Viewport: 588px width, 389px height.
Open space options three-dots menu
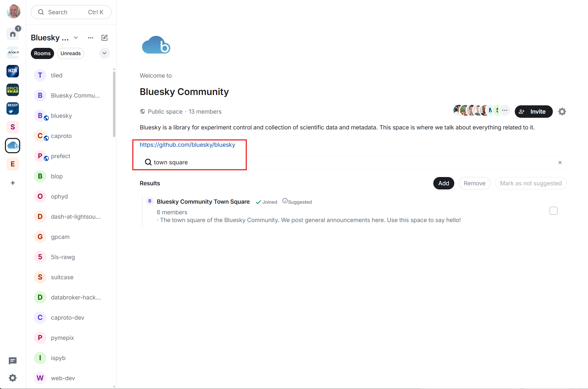[91, 38]
